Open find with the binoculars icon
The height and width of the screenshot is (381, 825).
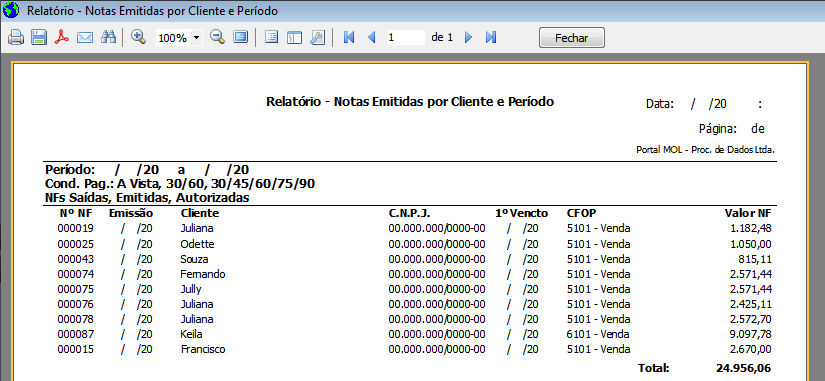tap(108, 37)
